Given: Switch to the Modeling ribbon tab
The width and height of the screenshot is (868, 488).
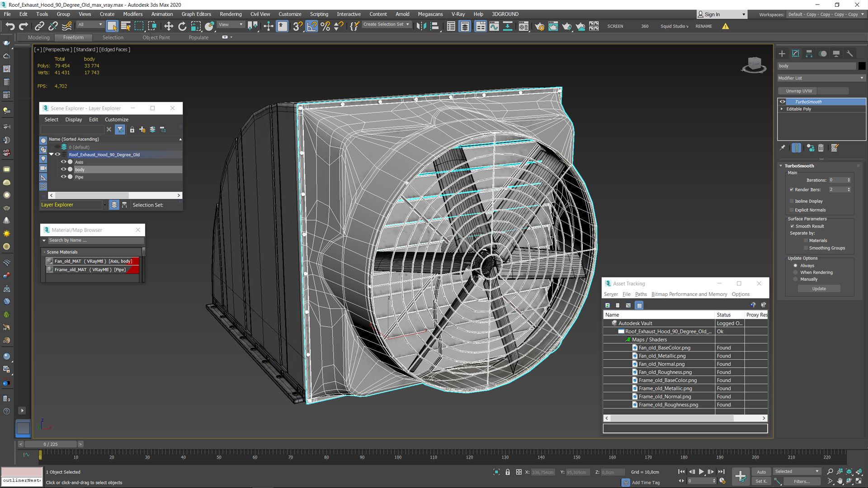Looking at the screenshot, I should 38,38.
